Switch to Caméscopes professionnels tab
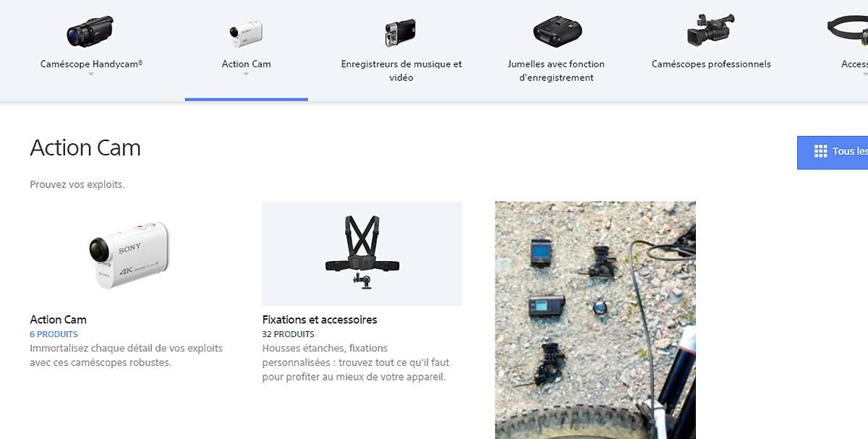The width and height of the screenshot is (868, 439). 711,64
